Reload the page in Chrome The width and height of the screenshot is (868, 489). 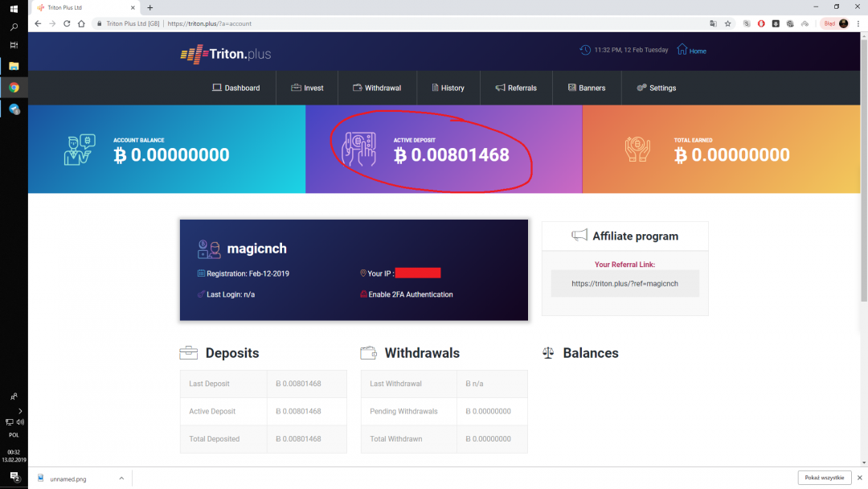tap(67, 23)
